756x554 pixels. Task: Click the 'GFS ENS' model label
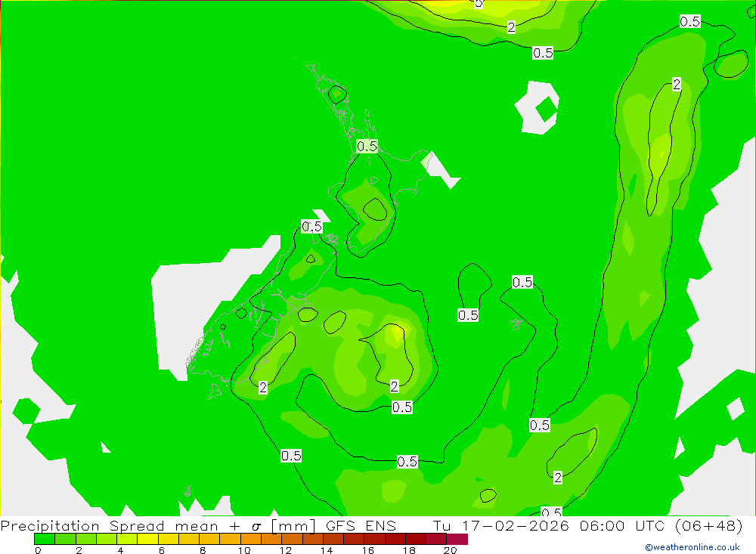(x=361, y=525)
